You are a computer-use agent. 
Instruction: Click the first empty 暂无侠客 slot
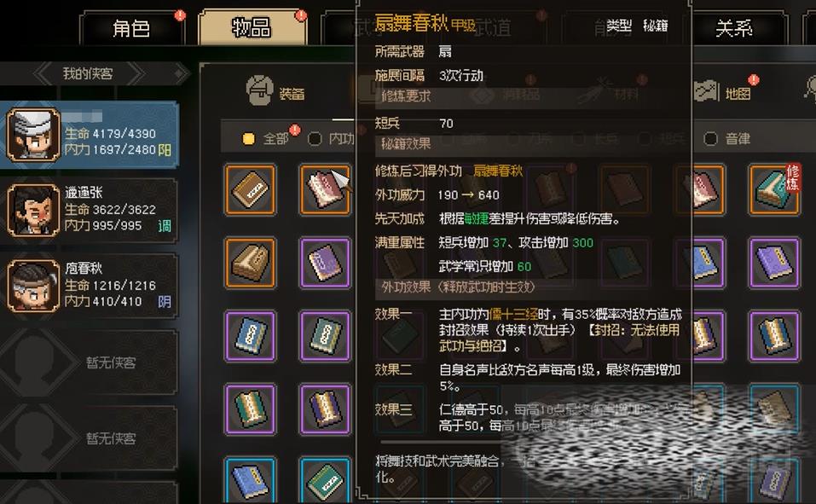90,362
